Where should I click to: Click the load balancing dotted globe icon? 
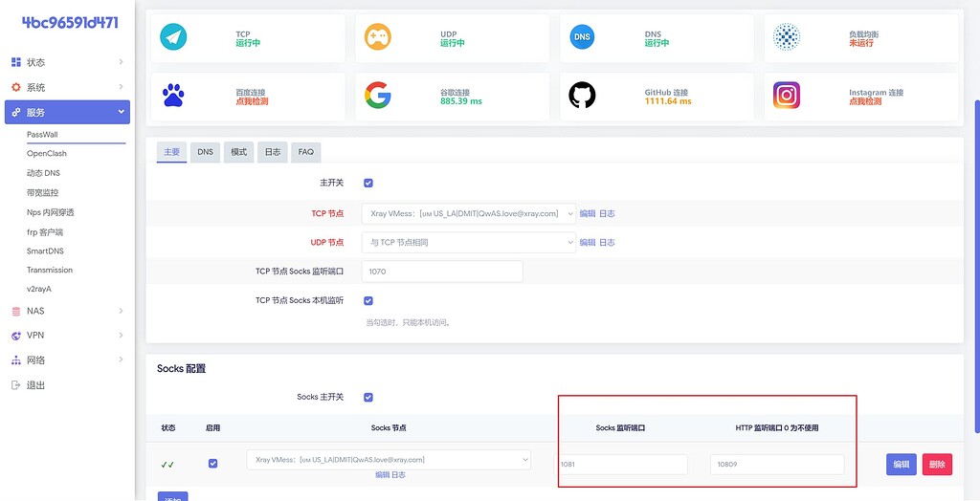point(787,37)
